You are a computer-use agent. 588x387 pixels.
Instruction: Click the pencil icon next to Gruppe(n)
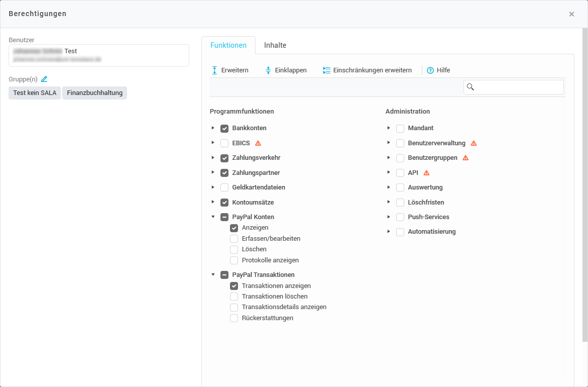[x=44, y=79]
